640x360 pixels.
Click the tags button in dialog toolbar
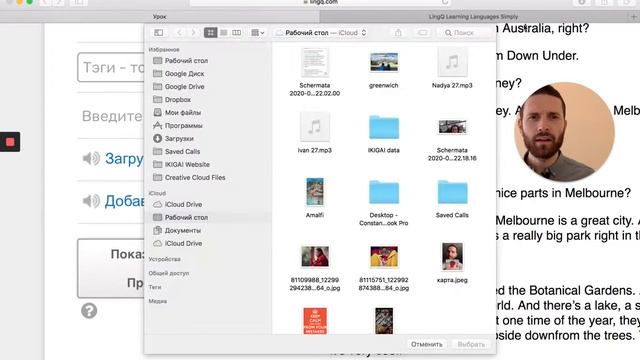pyautogui.click(x=422, y=33)
